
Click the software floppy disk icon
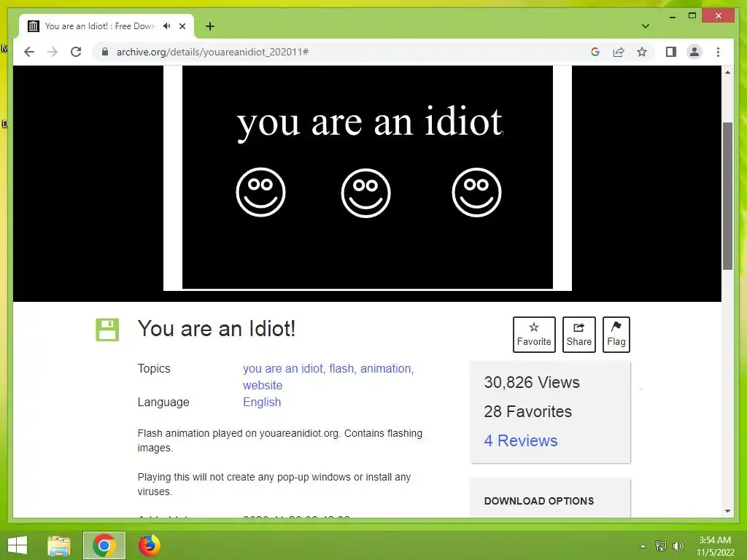pyautogui.click(x=107, y=330)
